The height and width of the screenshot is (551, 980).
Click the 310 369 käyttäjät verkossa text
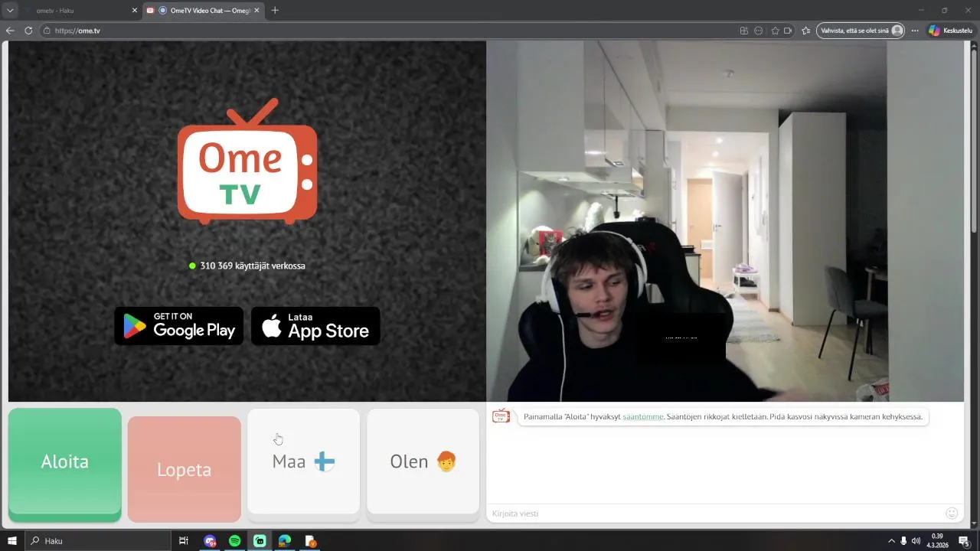253,266
